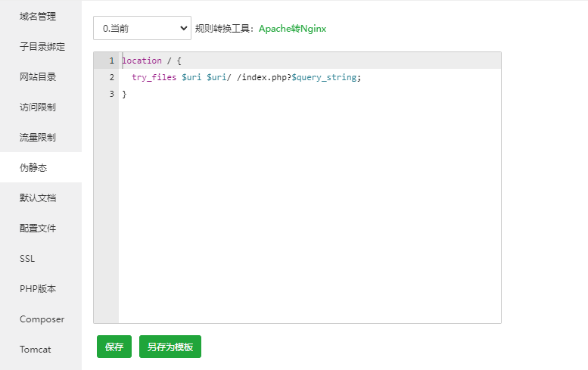Go to 访问限制 tab
588x370 pixels.
pos(41,107)
